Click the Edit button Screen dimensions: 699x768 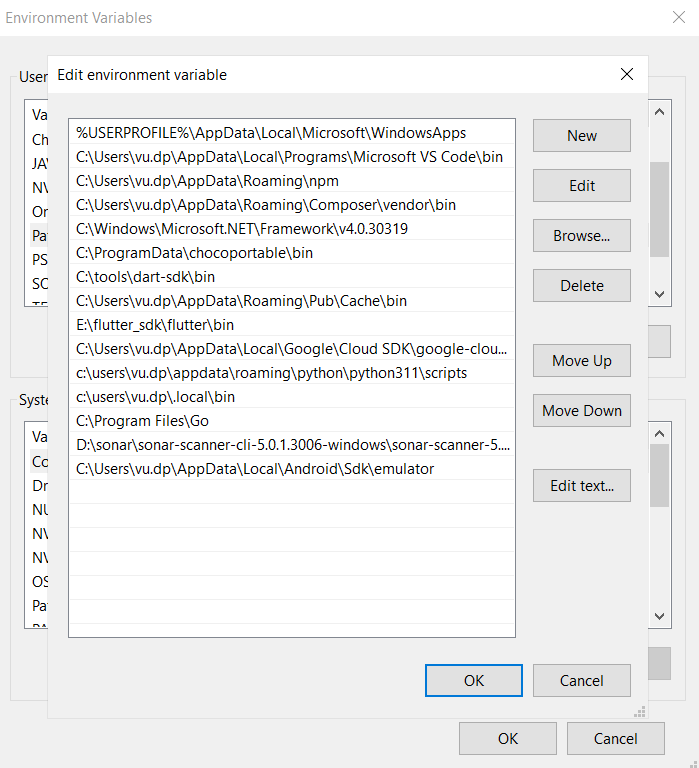(581, 186)
